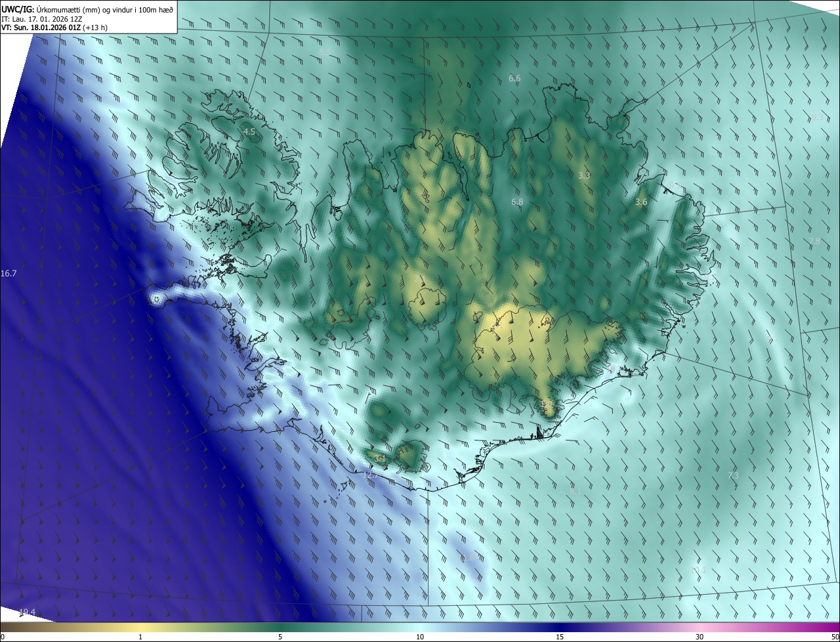Image resolution: width=840 pixels, height=642 pixels.
Task: Click the magenta end of the color scale
Action: click(x=827, y=627)
